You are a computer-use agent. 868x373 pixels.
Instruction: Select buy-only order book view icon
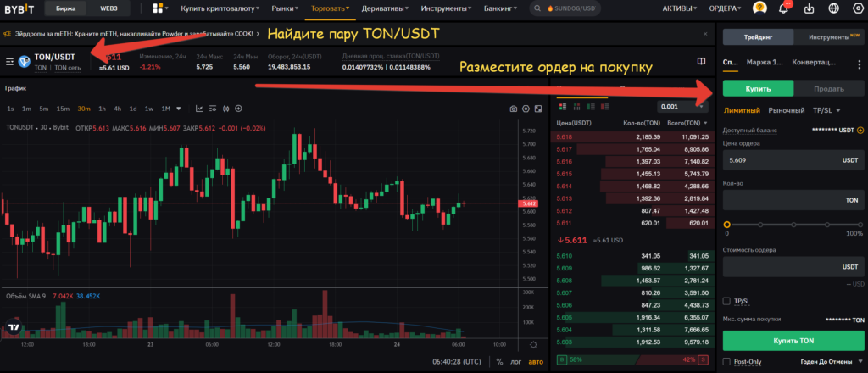point(590,106)
